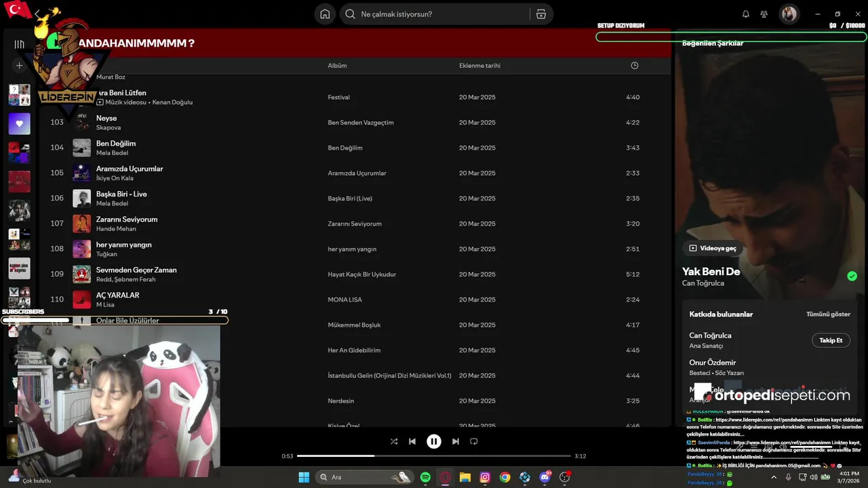The width and height of the screenshot is (868, 488).
Task: Open Instagram taskbar icon
Action: [485, 477]
